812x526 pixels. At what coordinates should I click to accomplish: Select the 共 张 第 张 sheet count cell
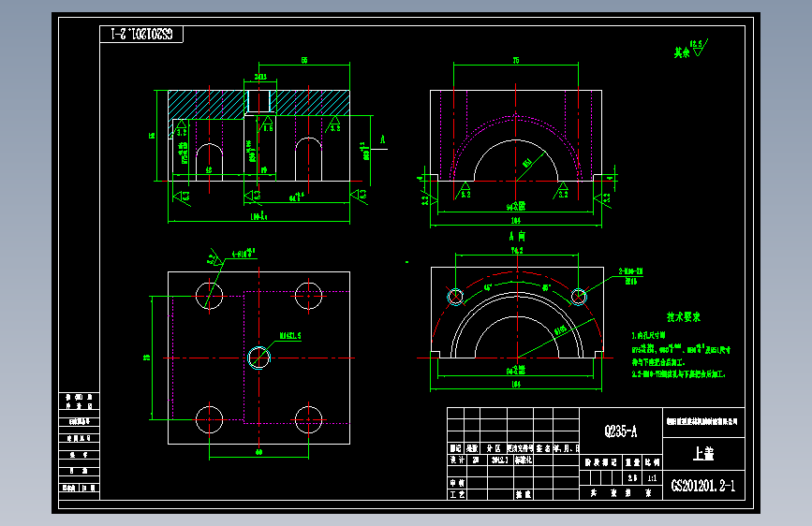coord(621,493)
